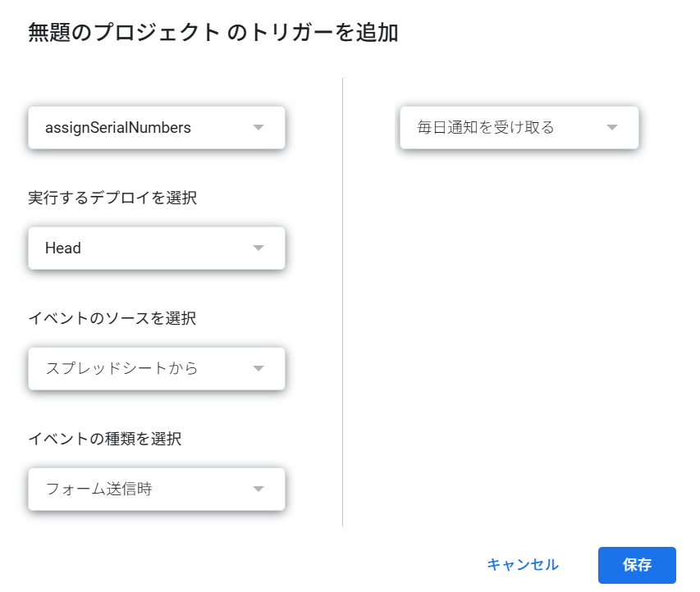Image resolution: width=700 pixels, height=592 pixels.
Task: Click the arrow beside フォーム送信時
Action: pyautogui.click(x=258, y=489)
